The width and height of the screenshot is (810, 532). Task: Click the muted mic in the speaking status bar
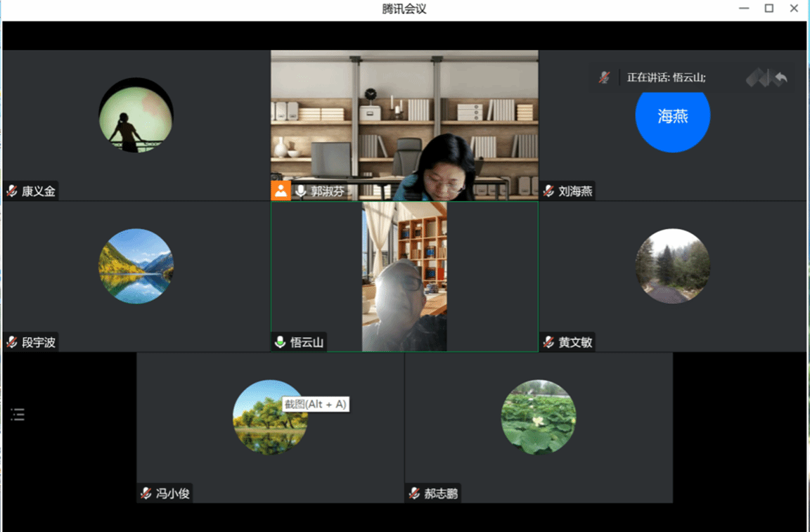point(604,77)
